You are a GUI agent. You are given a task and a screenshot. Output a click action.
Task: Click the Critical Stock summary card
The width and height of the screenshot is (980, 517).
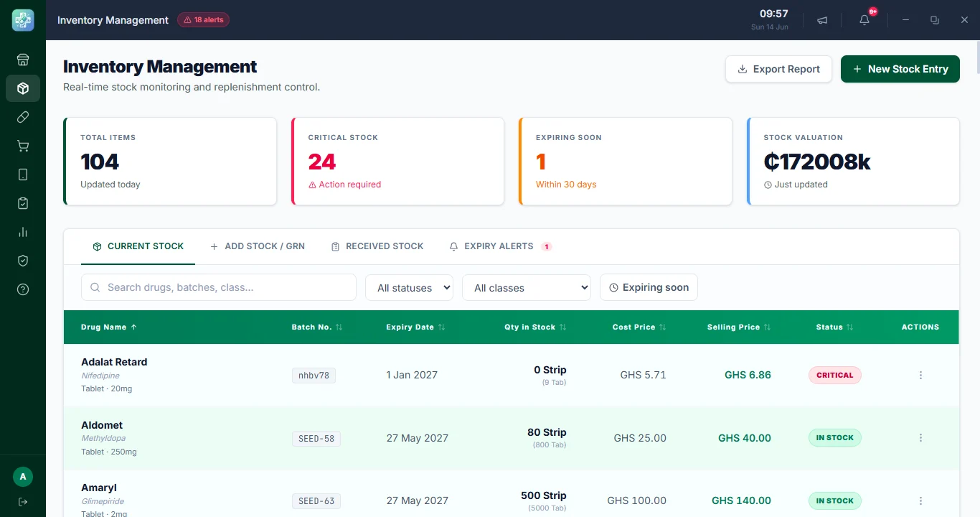pyautogui.click(x=397, y=162)
